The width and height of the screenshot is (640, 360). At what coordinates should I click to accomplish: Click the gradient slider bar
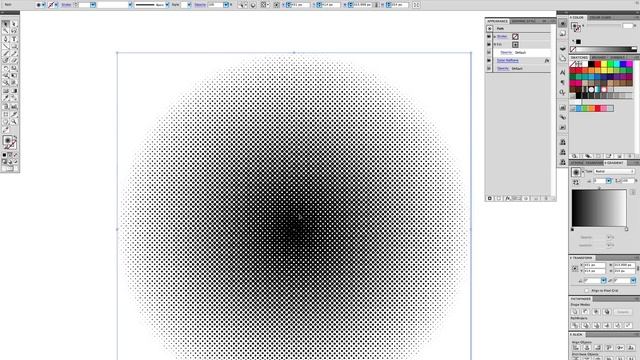point(599,208)
